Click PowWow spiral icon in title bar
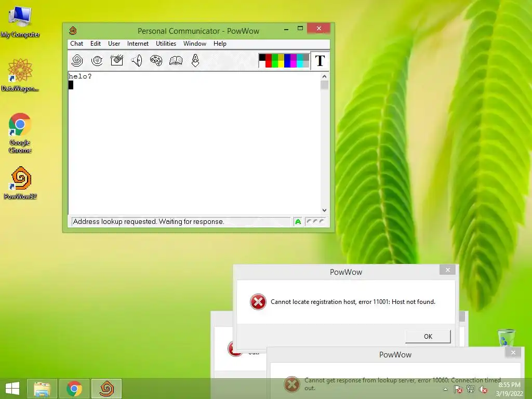 pyautogui.click(x=73, y=31)
